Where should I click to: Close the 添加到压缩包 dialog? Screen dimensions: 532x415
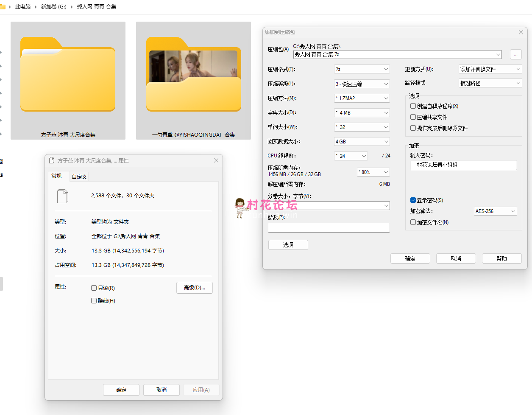pyautogui.click(x=521, y=32)
